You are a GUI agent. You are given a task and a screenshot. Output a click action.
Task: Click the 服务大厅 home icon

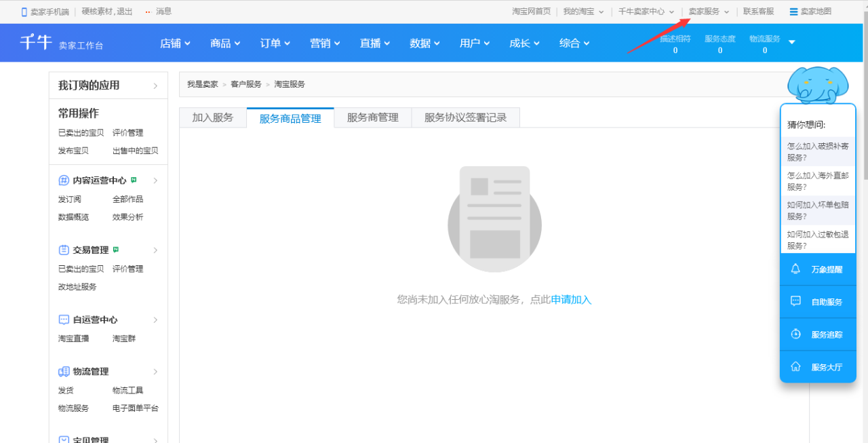point(796,367)
